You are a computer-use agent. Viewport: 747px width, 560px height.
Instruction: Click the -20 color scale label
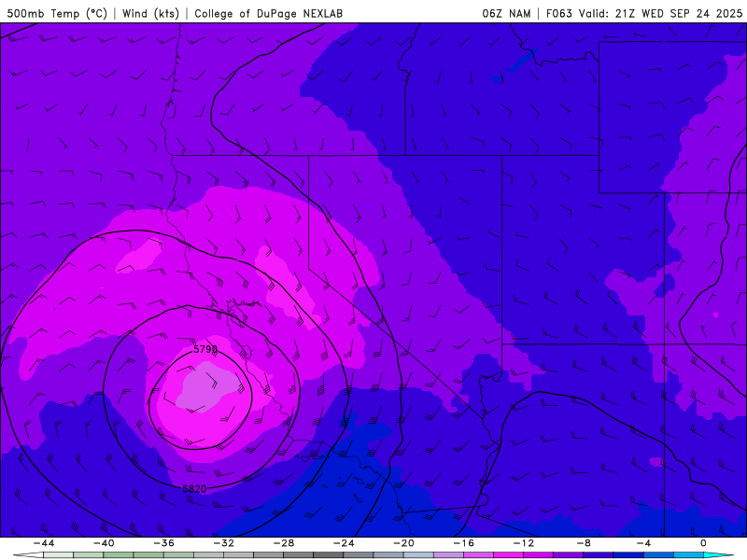point(404,543)
